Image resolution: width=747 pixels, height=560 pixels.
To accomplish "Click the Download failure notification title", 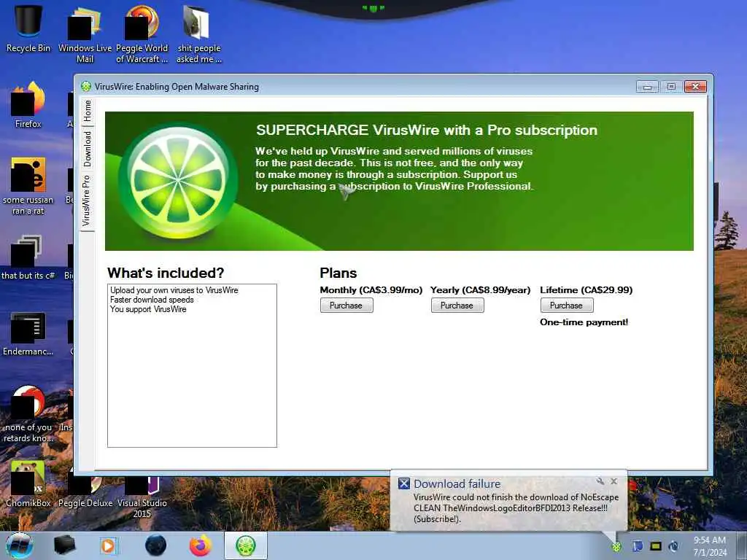I will pos(457,483).
